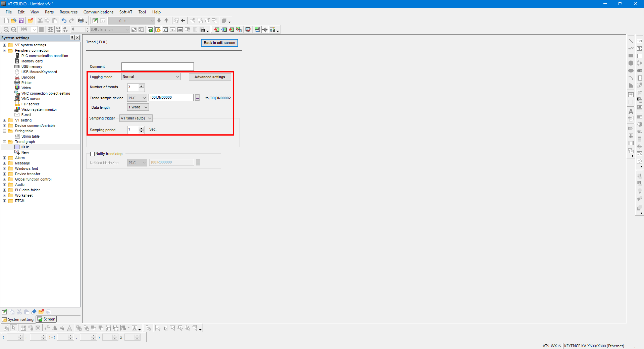Click Back to edit screen button

219,43
